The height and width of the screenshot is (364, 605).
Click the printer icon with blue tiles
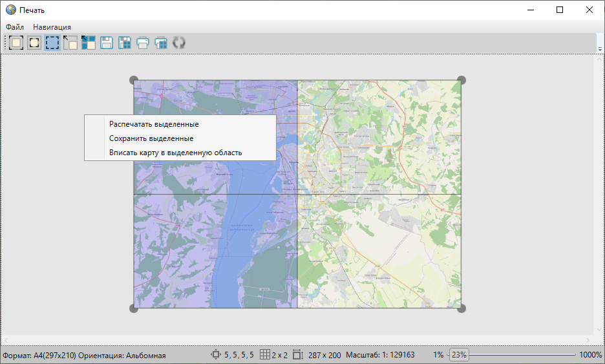[x=161, y=43]
